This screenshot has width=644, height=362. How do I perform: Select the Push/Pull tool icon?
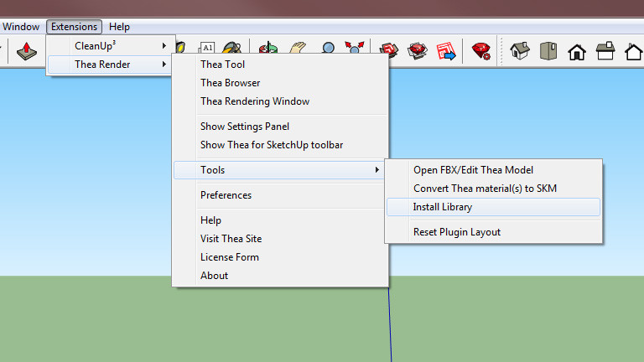(27, 51)
